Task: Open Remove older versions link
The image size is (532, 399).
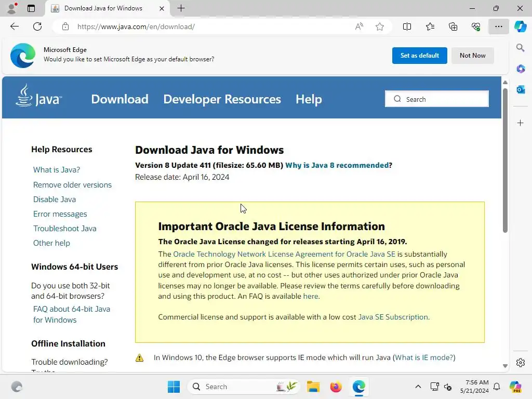Action: point(72,185)
